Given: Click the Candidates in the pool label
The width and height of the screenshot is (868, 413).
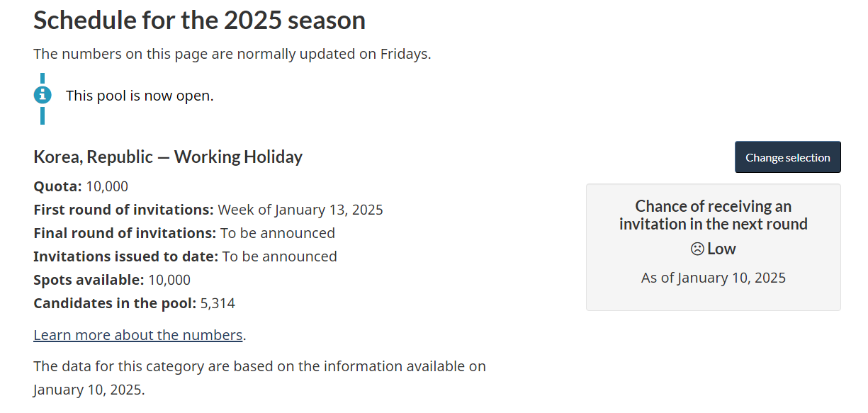Looking at the screenshot, I should coord(114,303).
